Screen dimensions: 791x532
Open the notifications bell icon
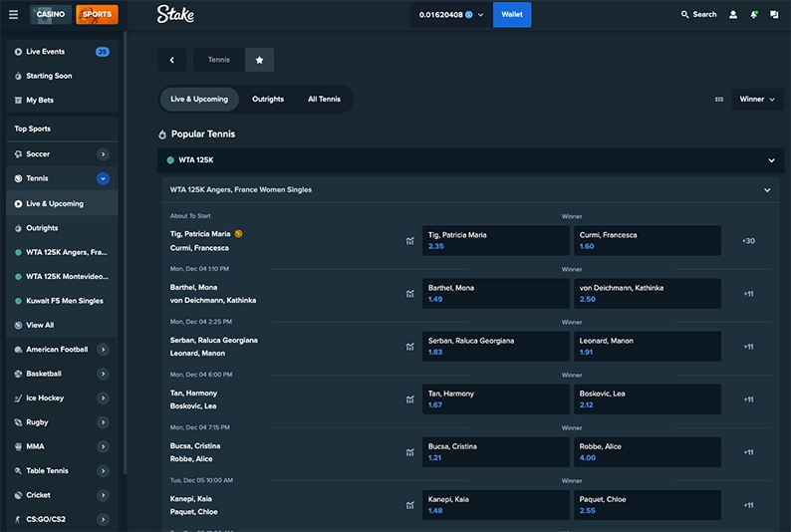[754, 15]
